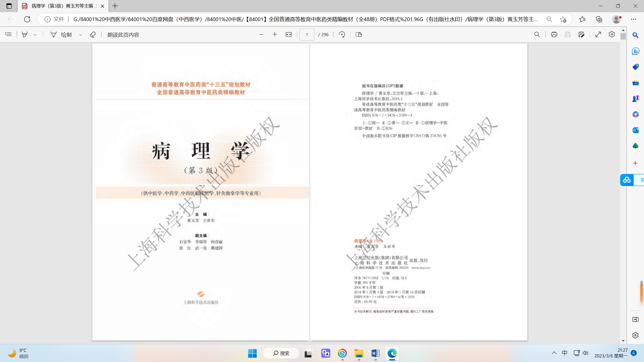Screen dimensions: 644x362
Task: Select the highlight tool
Action: (x=25, y=34)
